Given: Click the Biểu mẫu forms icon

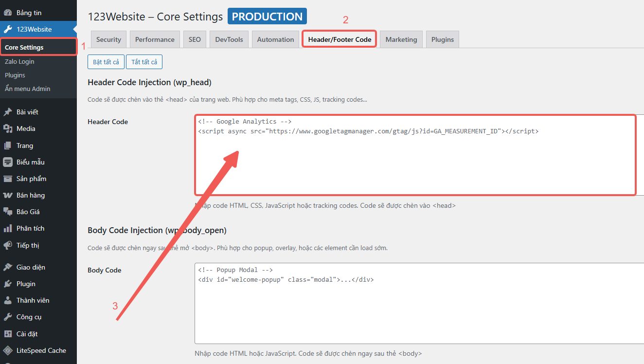Looking at the screenshot, I should 8,162.
